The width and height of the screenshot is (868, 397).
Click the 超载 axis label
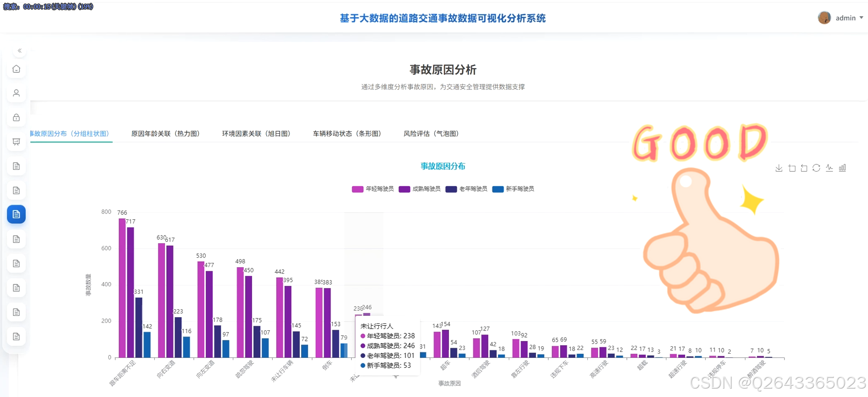tap(642, 365)
